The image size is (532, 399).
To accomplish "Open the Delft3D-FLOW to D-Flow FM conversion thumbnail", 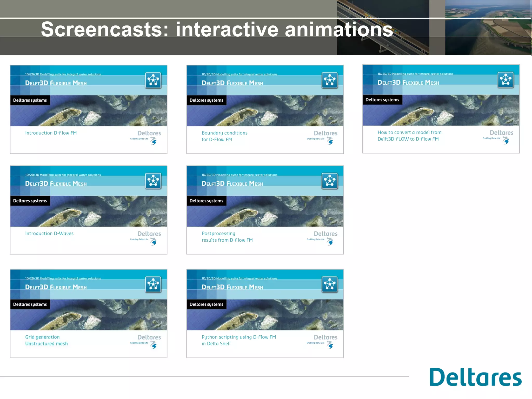I will pos(441,109).
